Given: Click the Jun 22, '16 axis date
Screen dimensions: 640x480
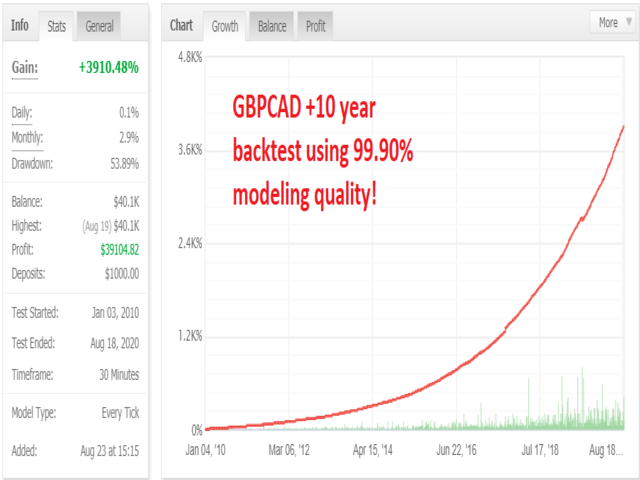Looking at the screenshot, I should (x=456, y=450).
